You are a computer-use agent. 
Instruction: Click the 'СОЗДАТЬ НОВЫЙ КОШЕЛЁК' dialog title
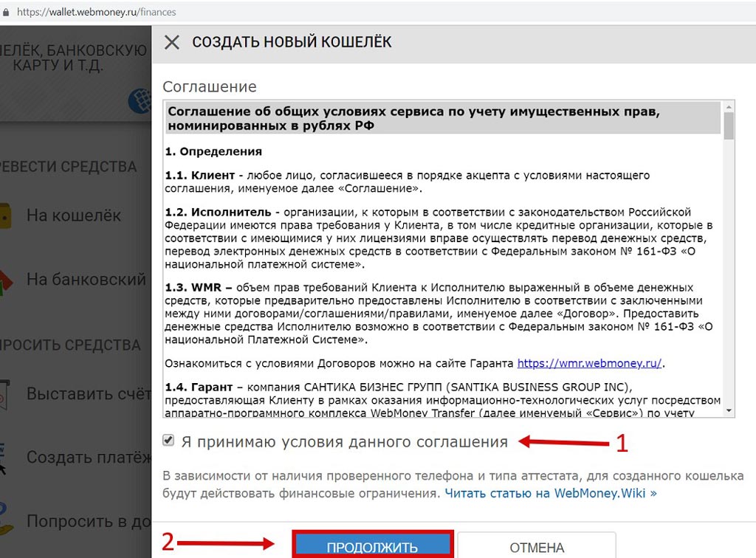point(292,42)
